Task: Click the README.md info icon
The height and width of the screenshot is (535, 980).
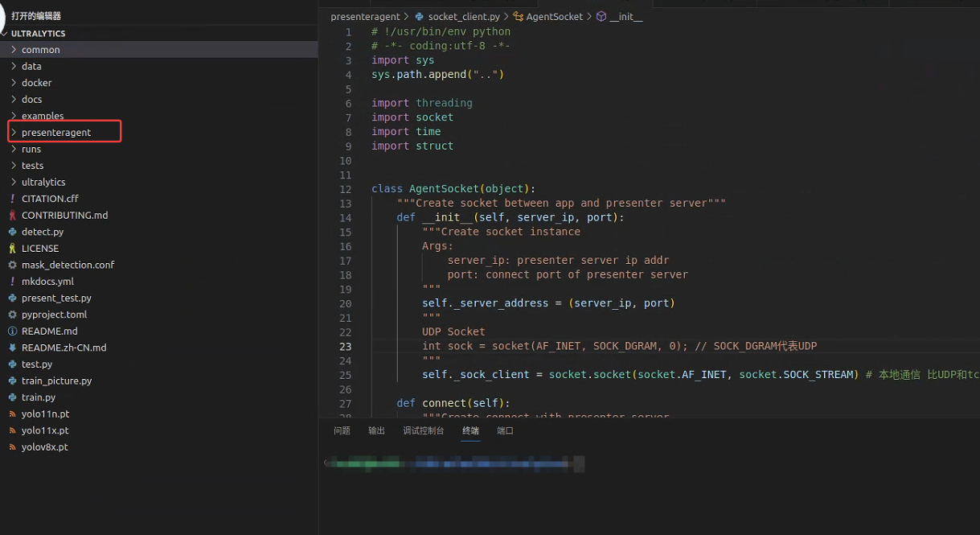Action: click(12, 331)
